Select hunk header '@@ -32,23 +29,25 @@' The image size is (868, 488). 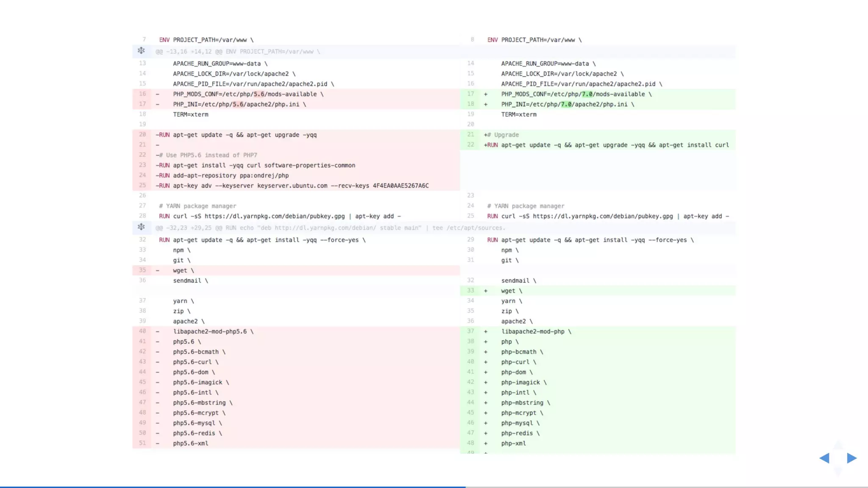point(330,228)
